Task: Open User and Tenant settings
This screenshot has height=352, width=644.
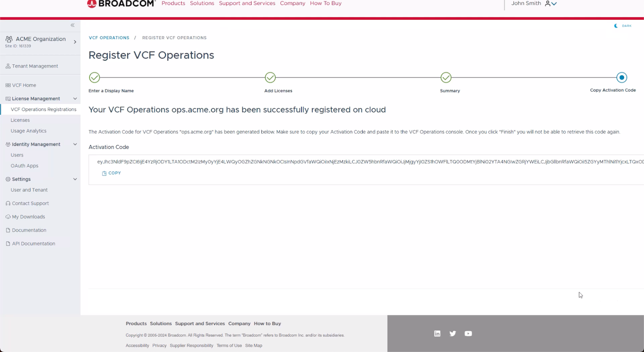Action: (29, 190)
